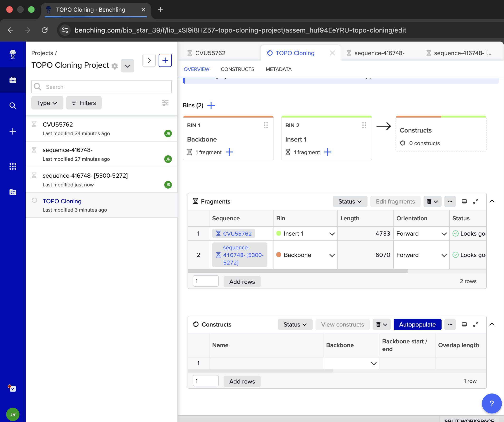This screenshot has width=504, height=422.
Task: Grab BIN 2 drag handle dots
Action: [364, 125]
